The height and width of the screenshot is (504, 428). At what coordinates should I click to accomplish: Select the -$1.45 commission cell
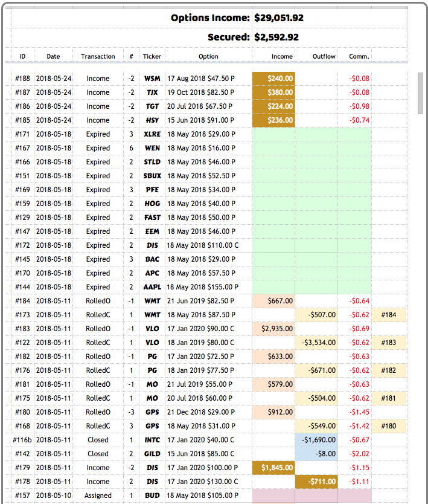coord(355,412)
